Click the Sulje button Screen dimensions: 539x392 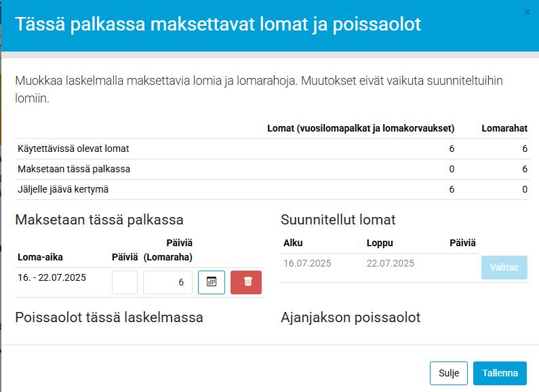[448, 373]
